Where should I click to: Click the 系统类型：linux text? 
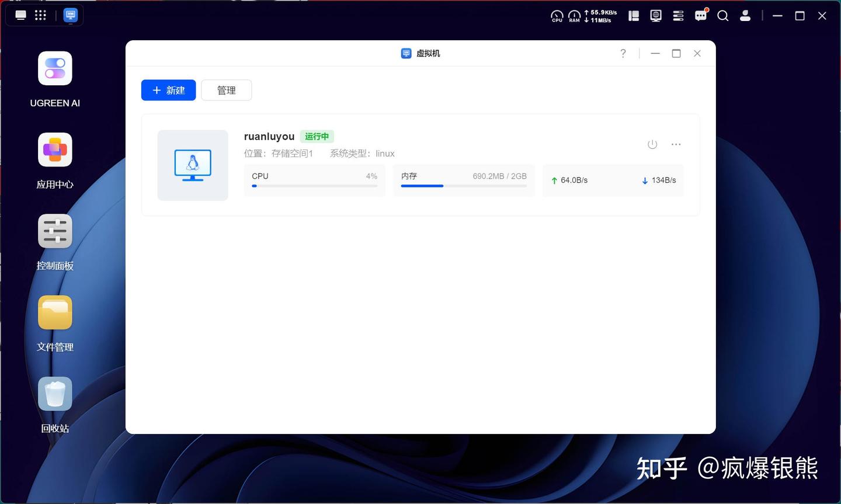[x=363, y=154]
